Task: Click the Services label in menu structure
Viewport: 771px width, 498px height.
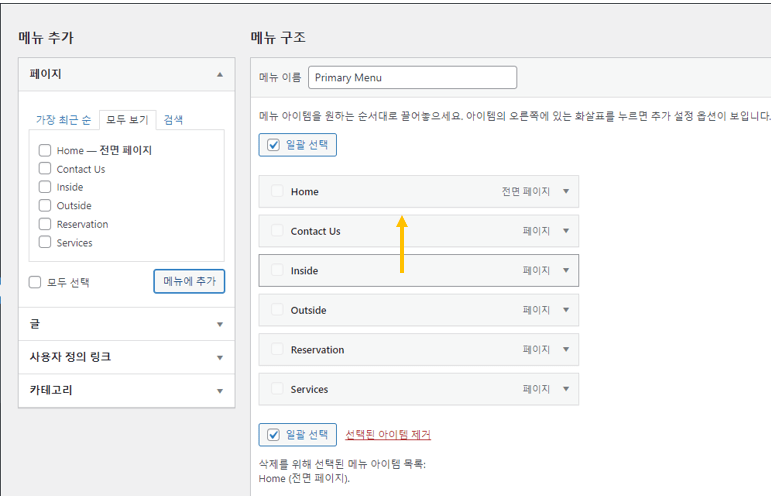Action: (x=309, y=389)
